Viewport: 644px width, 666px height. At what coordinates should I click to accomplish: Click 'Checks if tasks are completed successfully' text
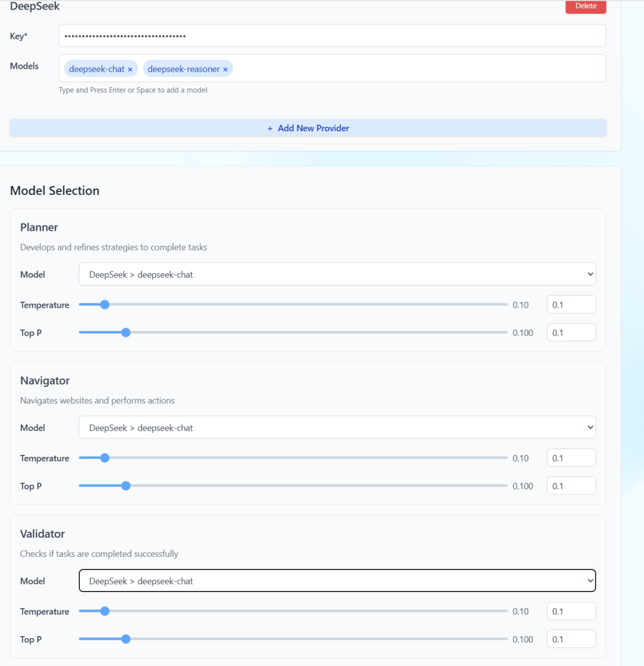click(99, 554)
